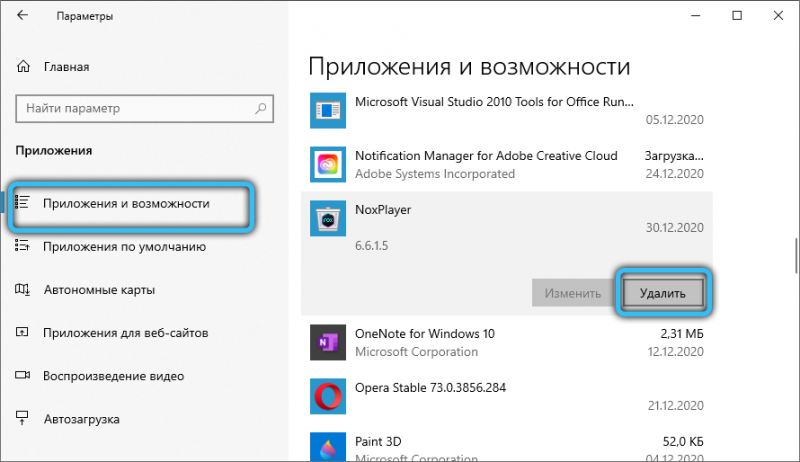Click the apps list vertical scrollbar
800x462 pixels.
[x=796, y=255]
